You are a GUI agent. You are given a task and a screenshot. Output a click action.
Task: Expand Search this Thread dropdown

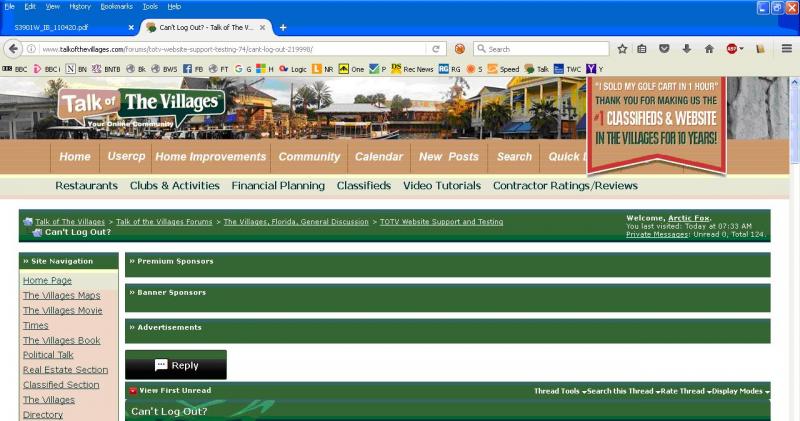(623, 391)
